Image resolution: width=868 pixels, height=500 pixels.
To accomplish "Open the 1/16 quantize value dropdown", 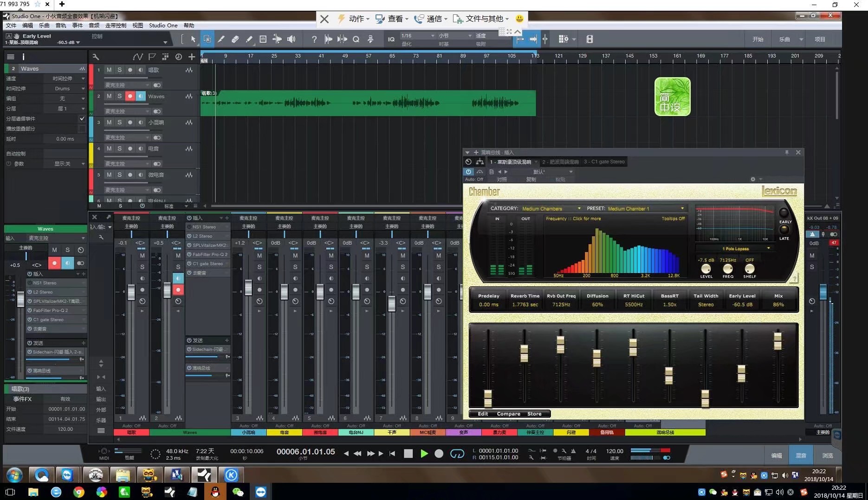I will click(x=418, y=36).
